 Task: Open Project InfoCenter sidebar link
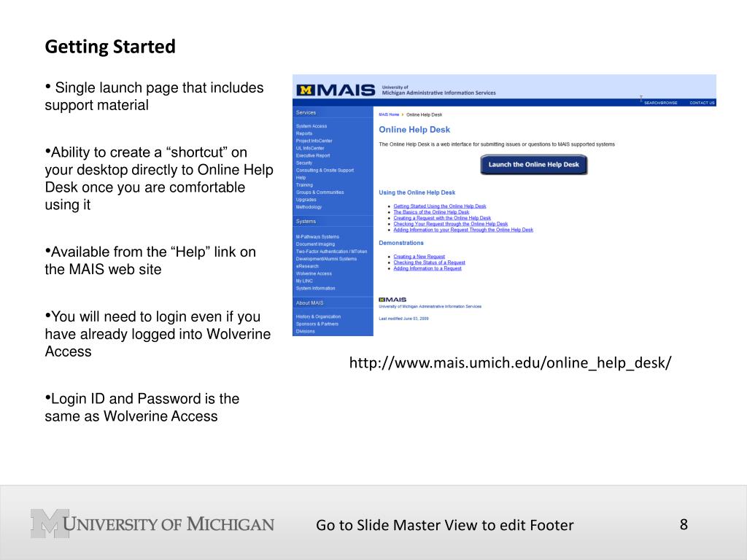(314, 141)
